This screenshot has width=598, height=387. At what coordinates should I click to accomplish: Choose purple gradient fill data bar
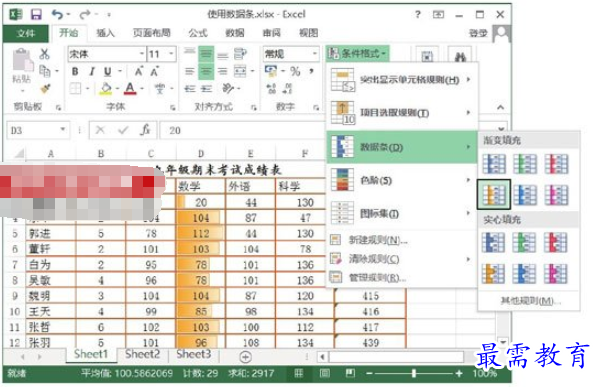click(556, 194)
